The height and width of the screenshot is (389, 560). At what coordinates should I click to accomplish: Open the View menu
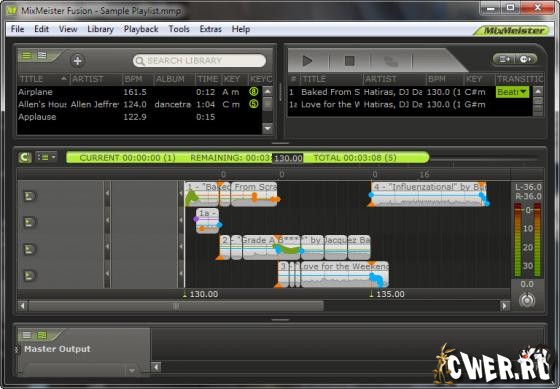[x=68, y=29]
